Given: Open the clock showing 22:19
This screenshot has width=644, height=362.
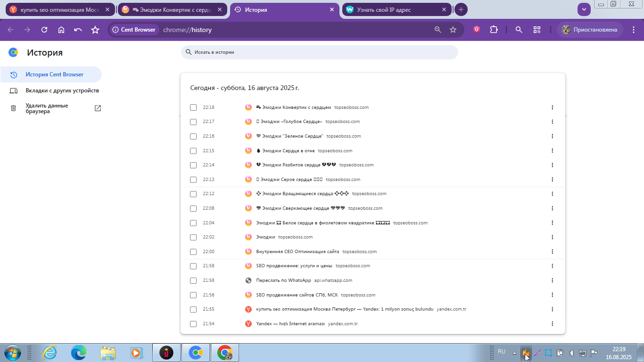Looking at the screenshot, I should [619, 353].
